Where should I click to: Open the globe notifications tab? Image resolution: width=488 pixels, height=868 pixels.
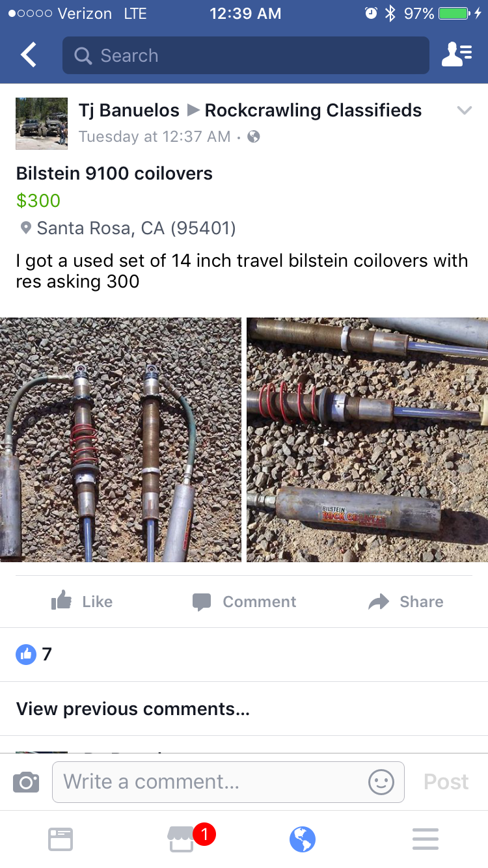pyautogui.click(x=303, y=839)
